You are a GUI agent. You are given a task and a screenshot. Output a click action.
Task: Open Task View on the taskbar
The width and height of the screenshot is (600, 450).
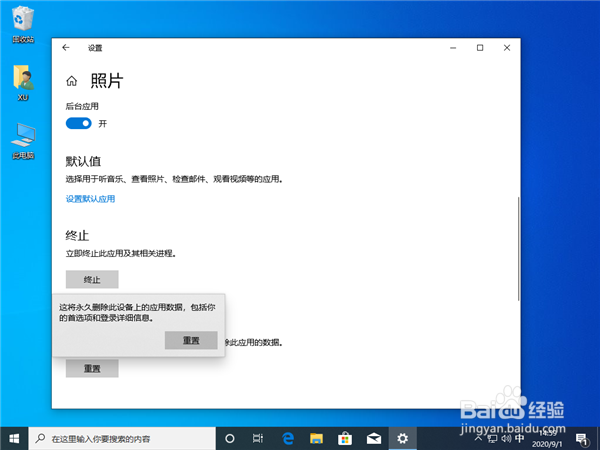(x=258, y=439)
